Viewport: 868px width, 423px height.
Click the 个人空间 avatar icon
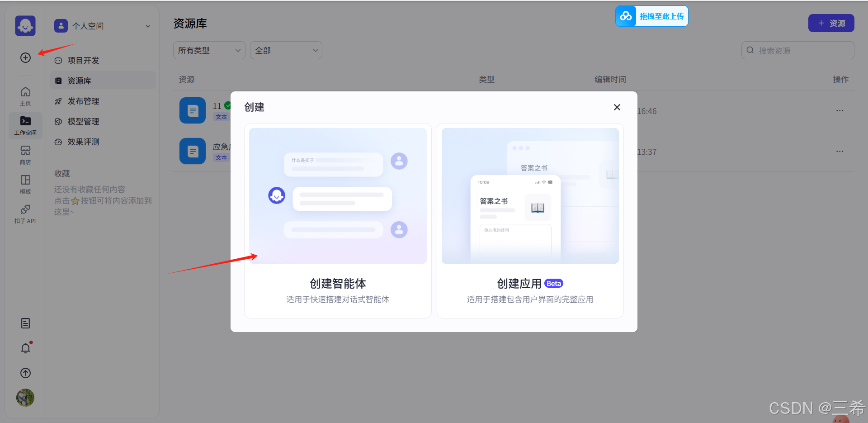(61, 26)
